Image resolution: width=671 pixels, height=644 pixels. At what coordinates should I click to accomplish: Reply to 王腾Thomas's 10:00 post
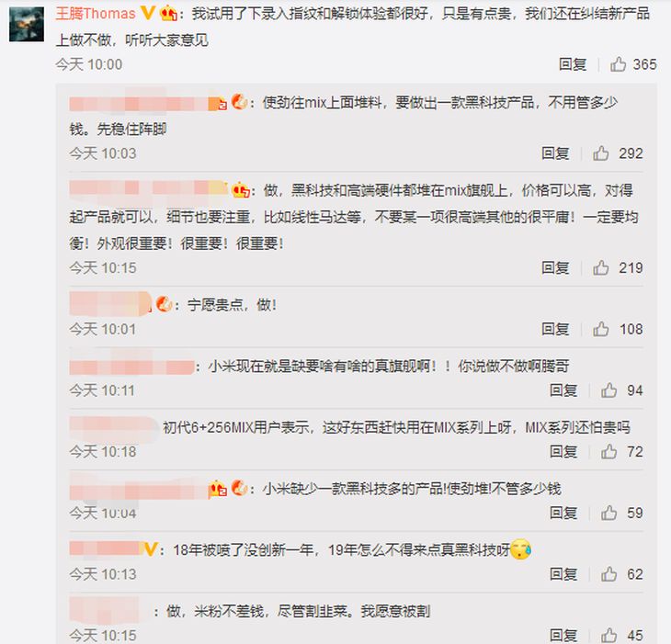[x=573, y=64]
